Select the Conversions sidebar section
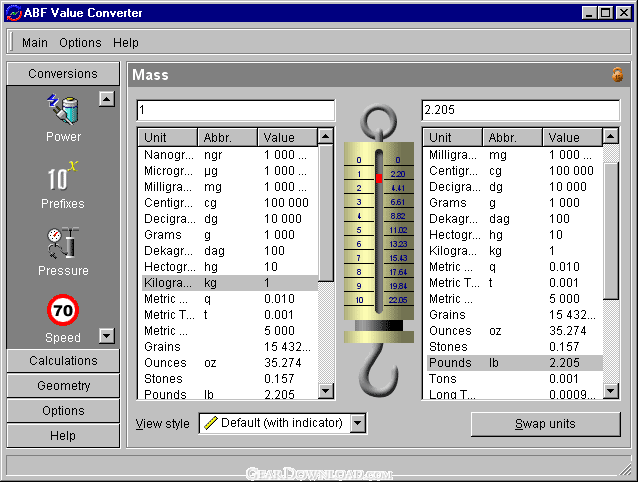The image size is (638, 482). pyautogui.click(x=63, y=74)
